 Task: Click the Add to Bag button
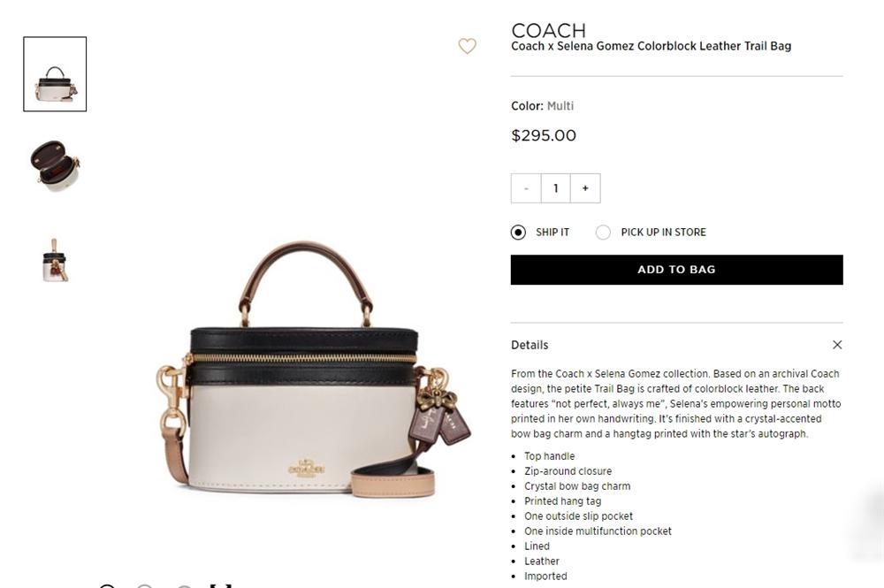click(x=676, y=270)
